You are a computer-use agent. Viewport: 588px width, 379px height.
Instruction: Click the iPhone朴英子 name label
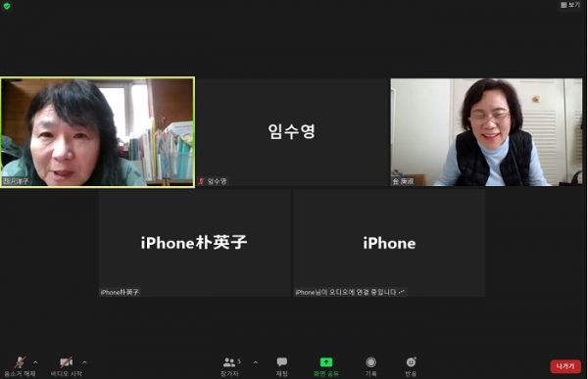(120, 292)
